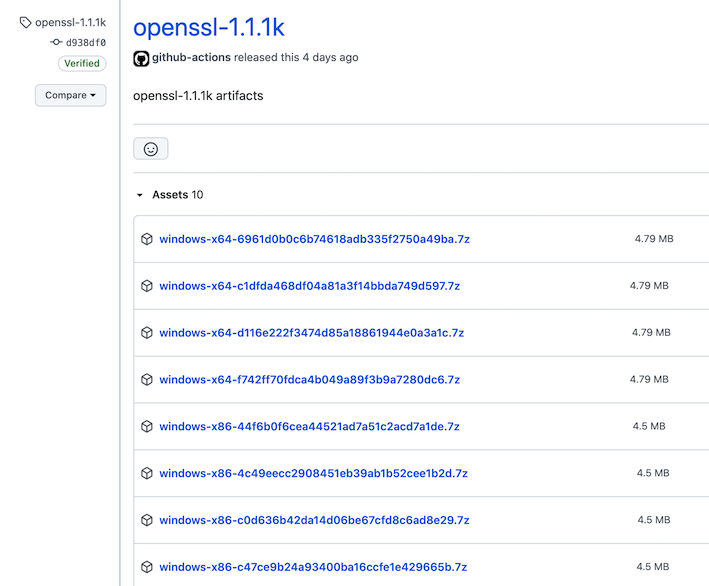Open commit d938df0
The width and height of the screenshot is (709, 586).
[x=85, y=43]
